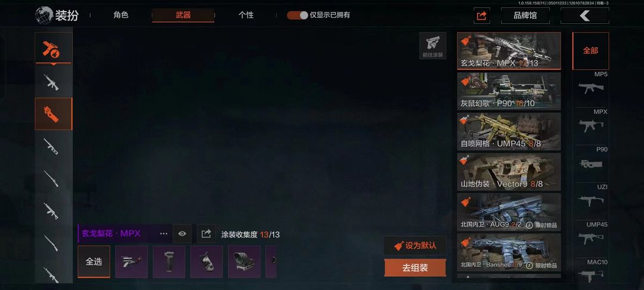Click the share icon in top bar
The image size is (644, 290).
pos(481,16)
